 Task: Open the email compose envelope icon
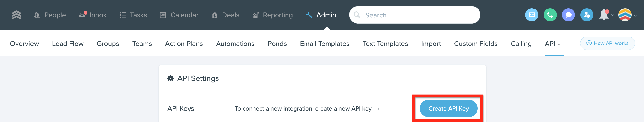(x=531, y=15)
